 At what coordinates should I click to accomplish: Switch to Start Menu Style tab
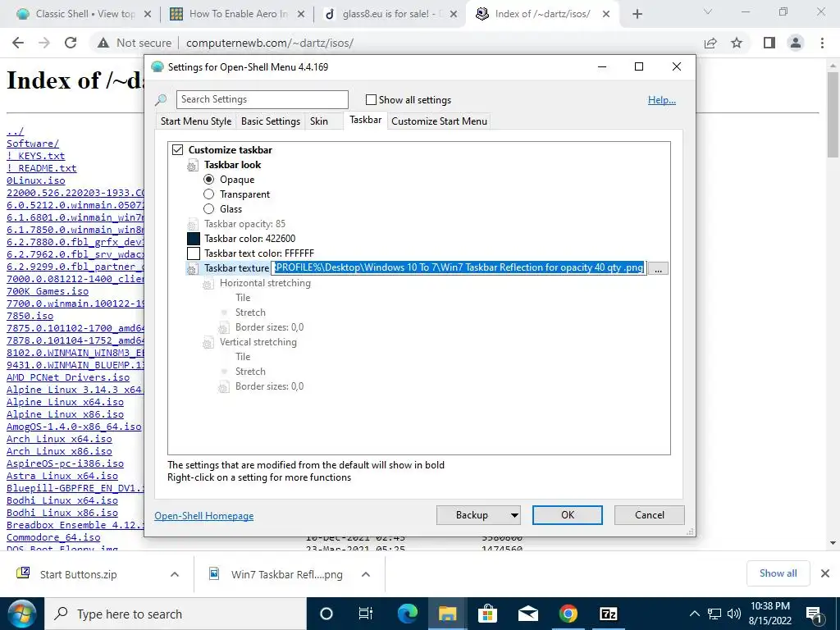click(196, 121)
